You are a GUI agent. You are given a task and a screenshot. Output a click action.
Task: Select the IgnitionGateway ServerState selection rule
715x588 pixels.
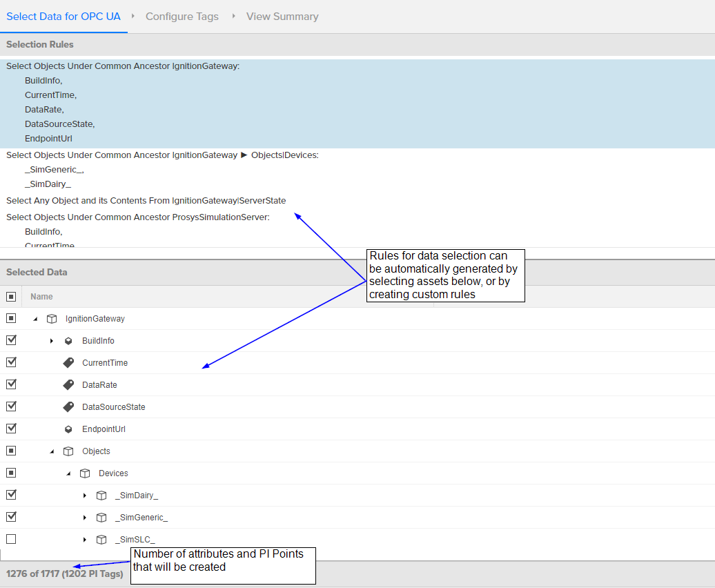coord(146,201)
